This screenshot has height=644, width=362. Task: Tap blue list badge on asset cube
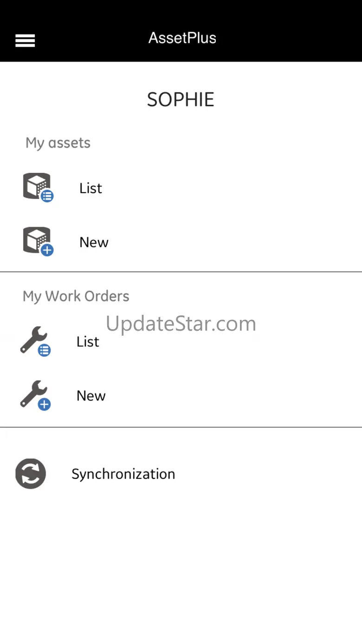(x=47, y=196)
